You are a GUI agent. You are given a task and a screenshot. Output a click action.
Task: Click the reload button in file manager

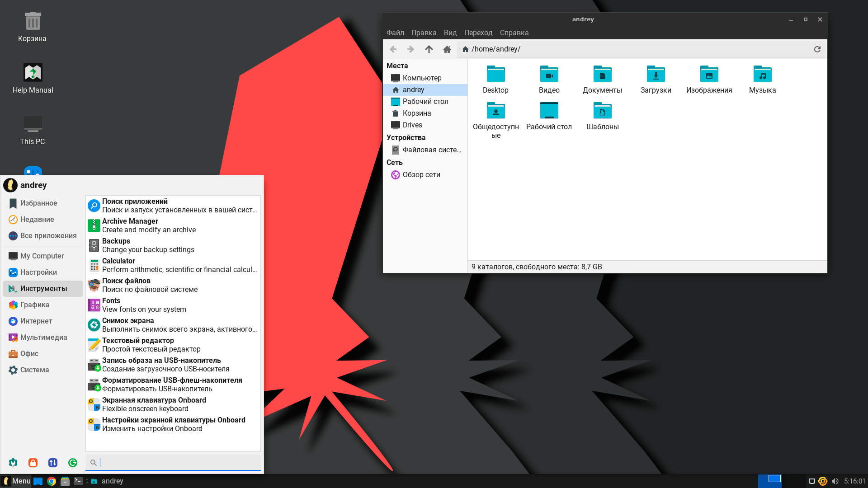[817, 49]
